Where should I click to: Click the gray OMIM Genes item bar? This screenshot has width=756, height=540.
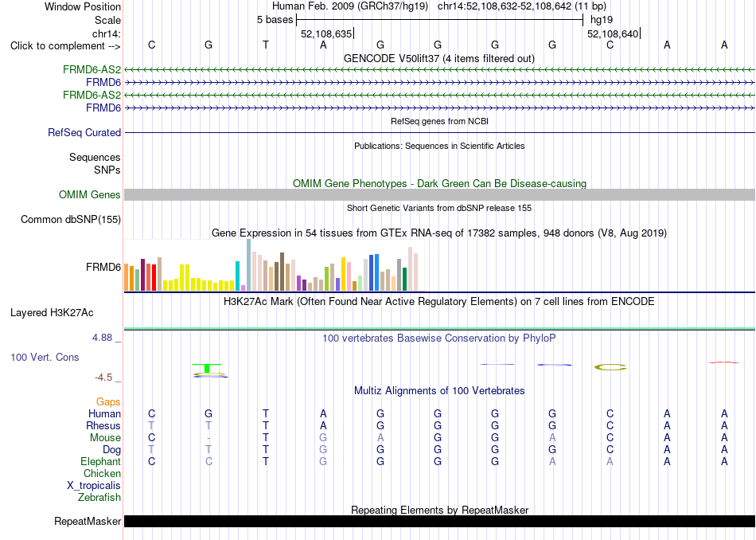[x=439, y=194]
